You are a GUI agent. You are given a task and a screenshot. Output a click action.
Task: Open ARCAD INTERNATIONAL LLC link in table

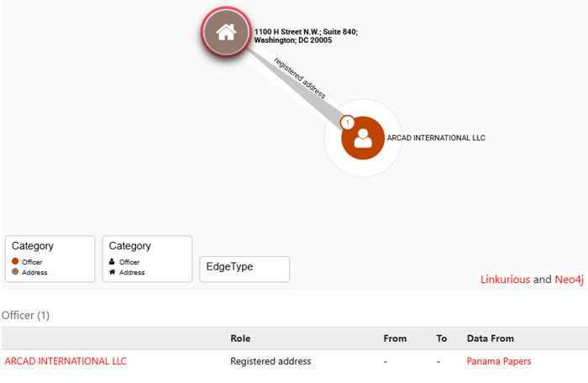(66, 361)
